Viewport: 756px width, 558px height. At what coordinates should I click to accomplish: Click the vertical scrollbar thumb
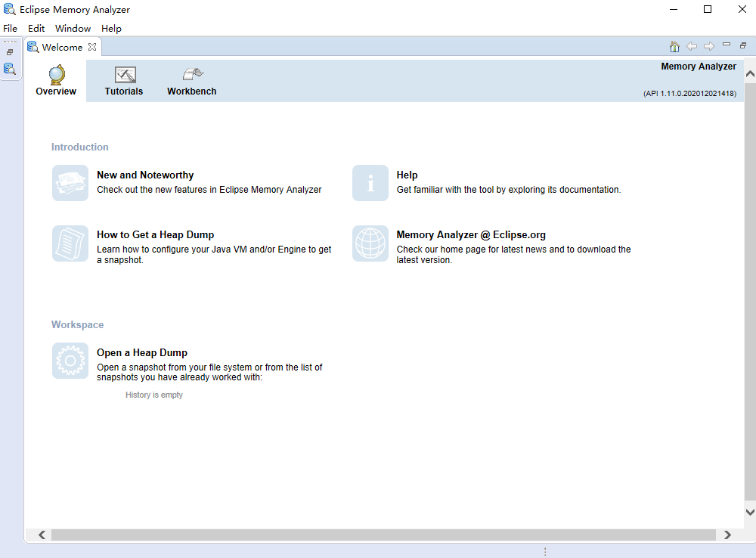click(750, 292)
